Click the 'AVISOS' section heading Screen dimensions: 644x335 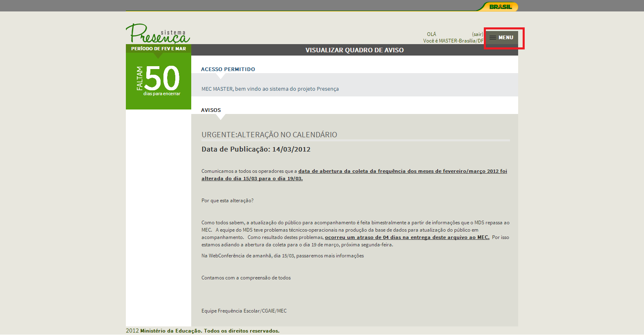[x=211, y=110]
